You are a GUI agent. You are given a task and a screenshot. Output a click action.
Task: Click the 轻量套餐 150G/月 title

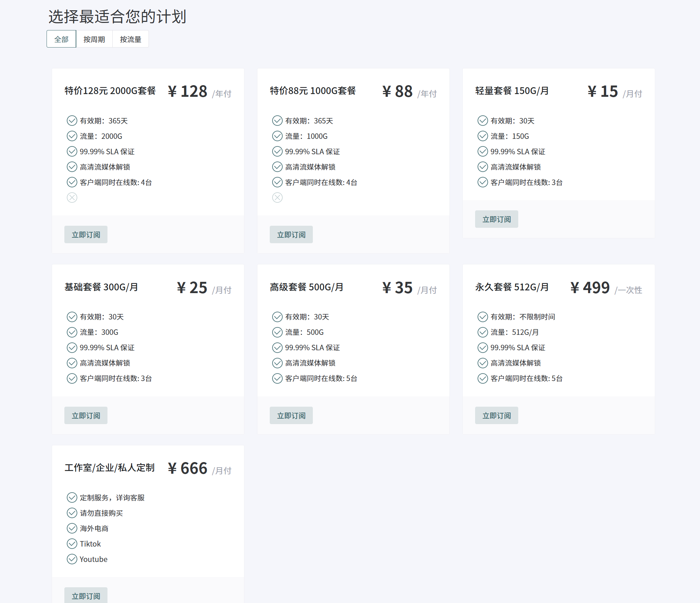[x=512, y=91]
